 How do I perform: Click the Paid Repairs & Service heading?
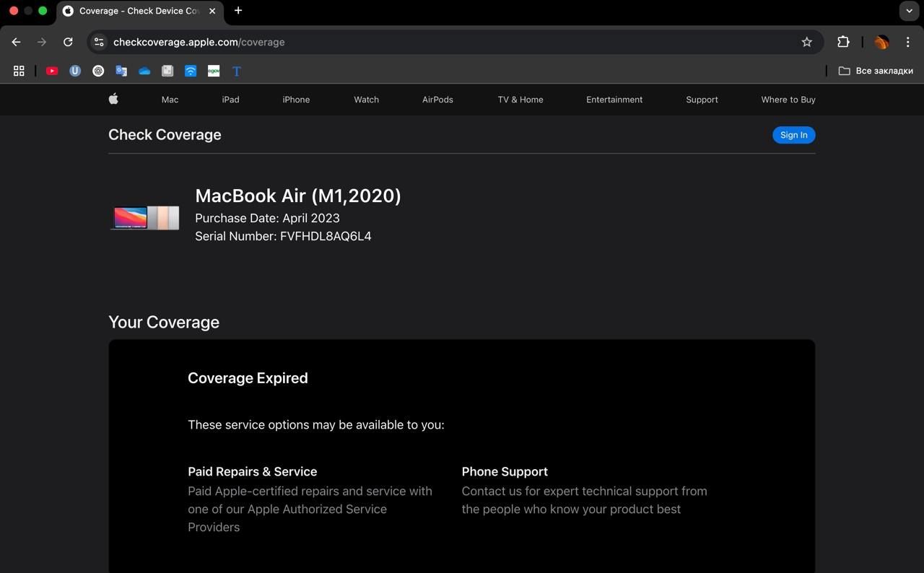pyautogui.click(x=253, y=471)
